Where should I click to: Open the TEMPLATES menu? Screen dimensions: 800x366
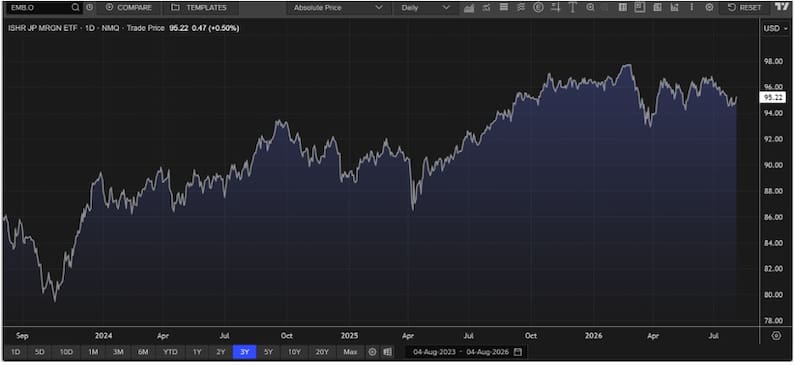pyautogui.click(x=199, y=8)
